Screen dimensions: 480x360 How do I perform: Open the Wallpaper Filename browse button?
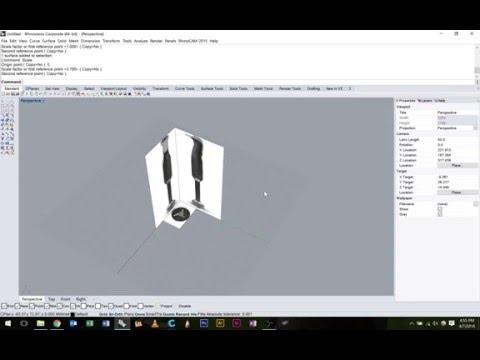475,204
